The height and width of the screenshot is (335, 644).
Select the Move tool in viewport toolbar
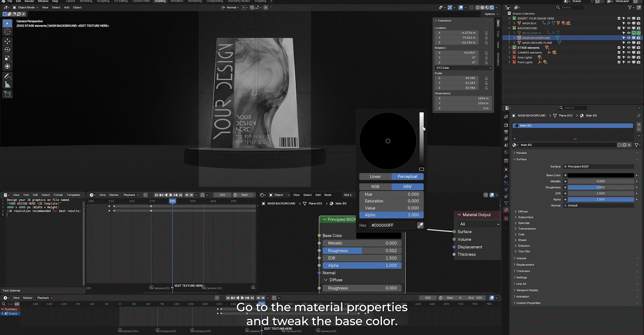pos(7,41)
